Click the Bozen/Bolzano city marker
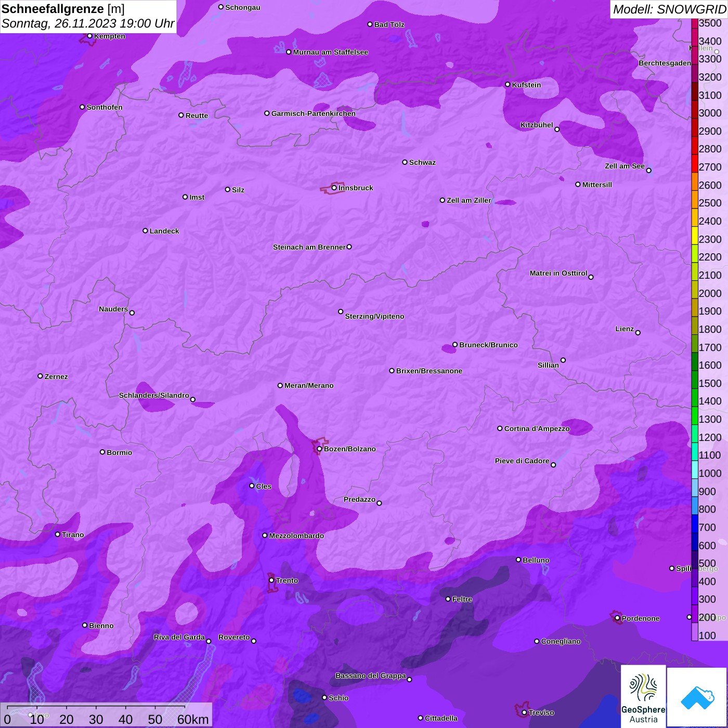 319,449
